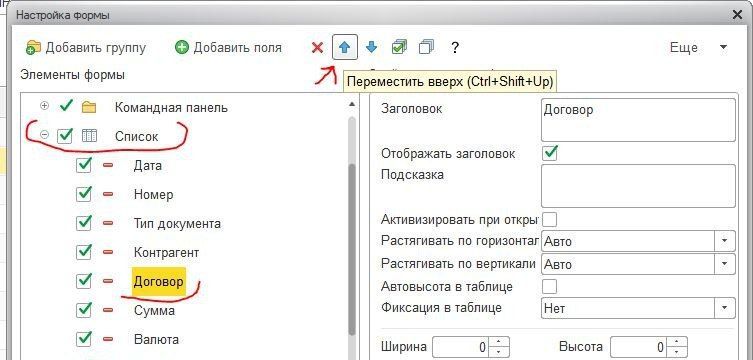
Task: Click the field icon beside Дата
Action: pos(108,166)
